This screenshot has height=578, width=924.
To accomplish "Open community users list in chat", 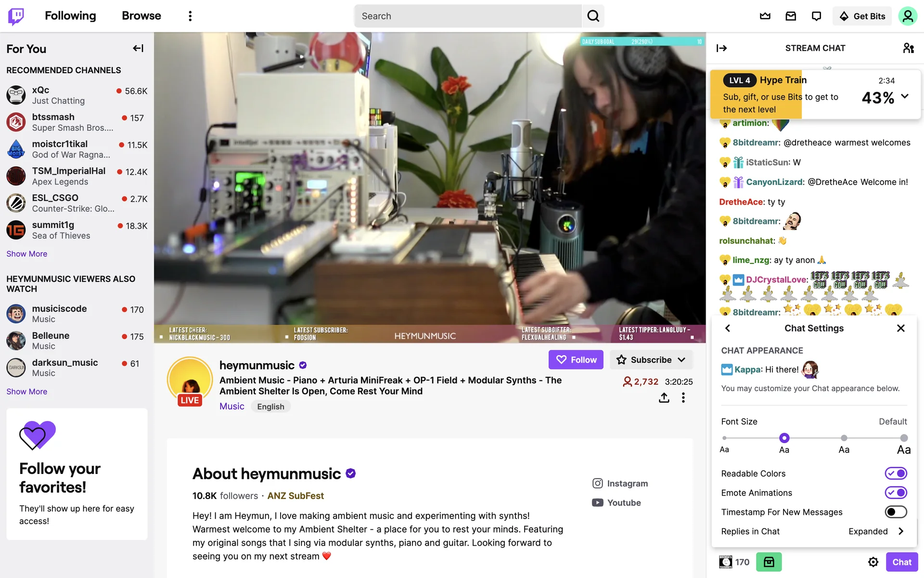I will tap(908, 48).
